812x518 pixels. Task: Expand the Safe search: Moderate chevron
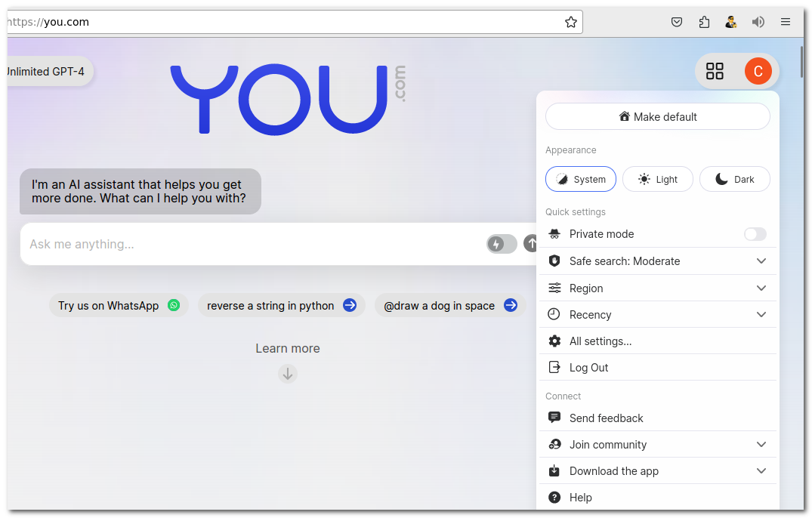click(x=761, y=261)
